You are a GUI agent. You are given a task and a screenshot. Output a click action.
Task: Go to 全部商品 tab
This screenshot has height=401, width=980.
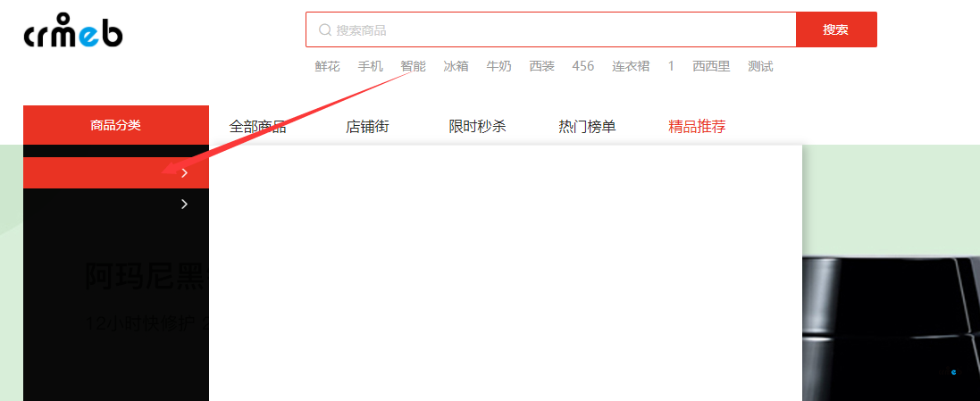click(x=257, y=127)
